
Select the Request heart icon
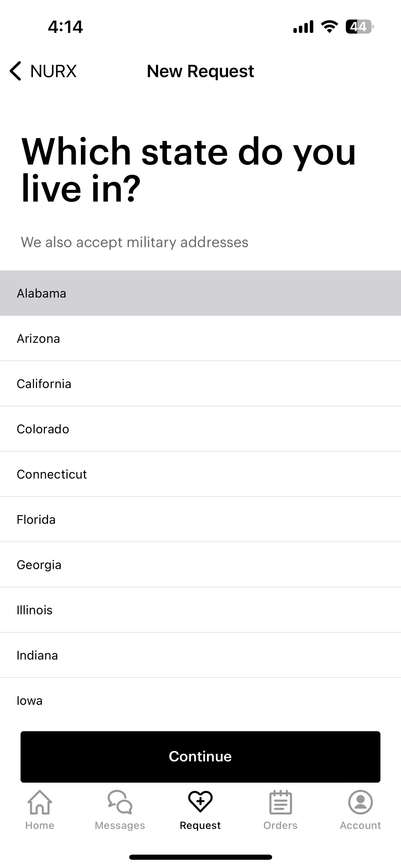(200, 801)
